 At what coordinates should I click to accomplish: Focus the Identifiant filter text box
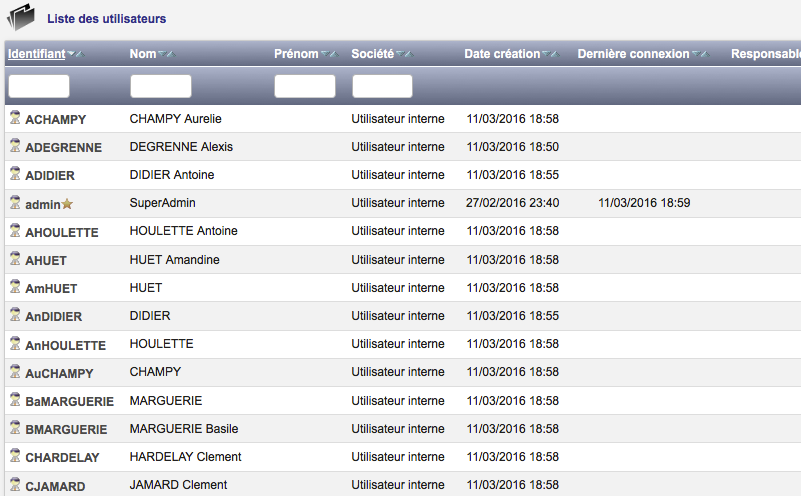click(39, 86)
